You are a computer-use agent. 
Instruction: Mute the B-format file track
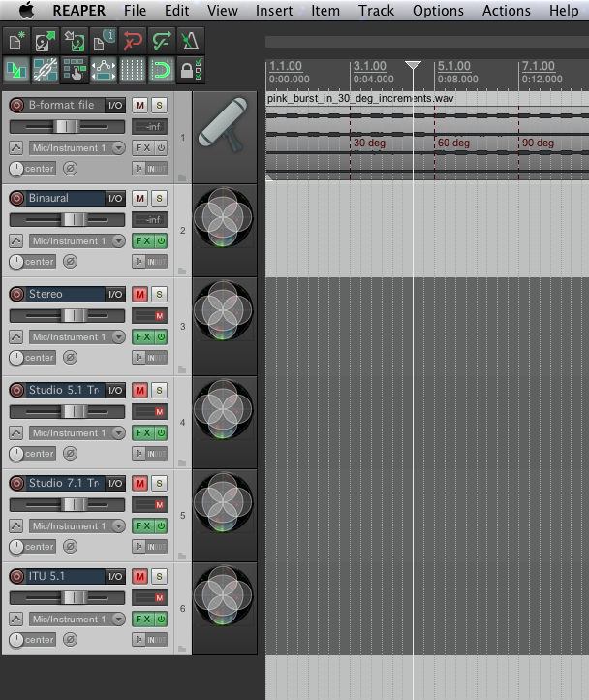click(x=140, y=106)
